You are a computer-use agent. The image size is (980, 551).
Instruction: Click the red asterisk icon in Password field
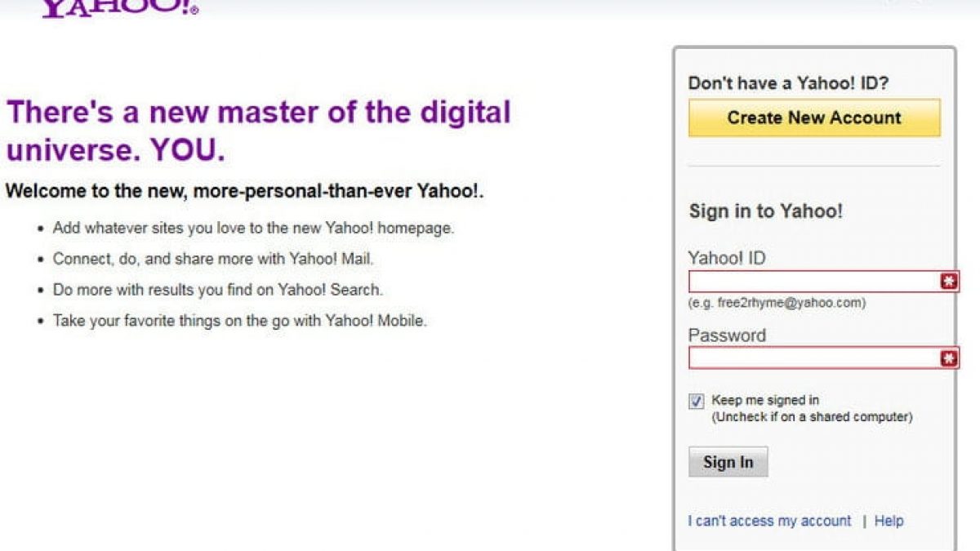(948, 358)
